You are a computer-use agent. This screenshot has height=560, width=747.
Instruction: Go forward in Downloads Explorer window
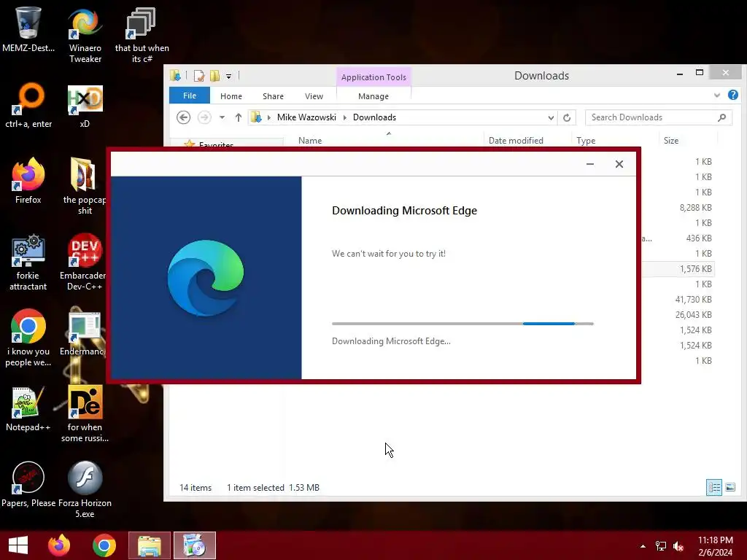click(x=204, y=117)
